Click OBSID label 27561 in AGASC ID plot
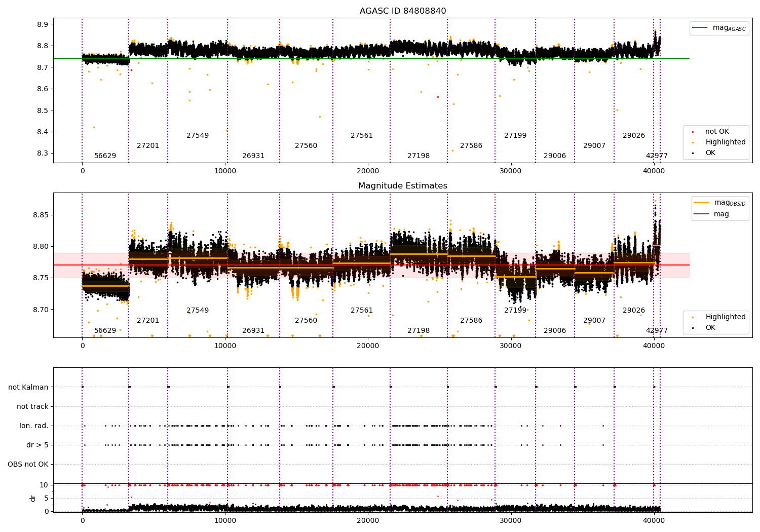This screenshot has width=760, height=532. click(362, 136)
